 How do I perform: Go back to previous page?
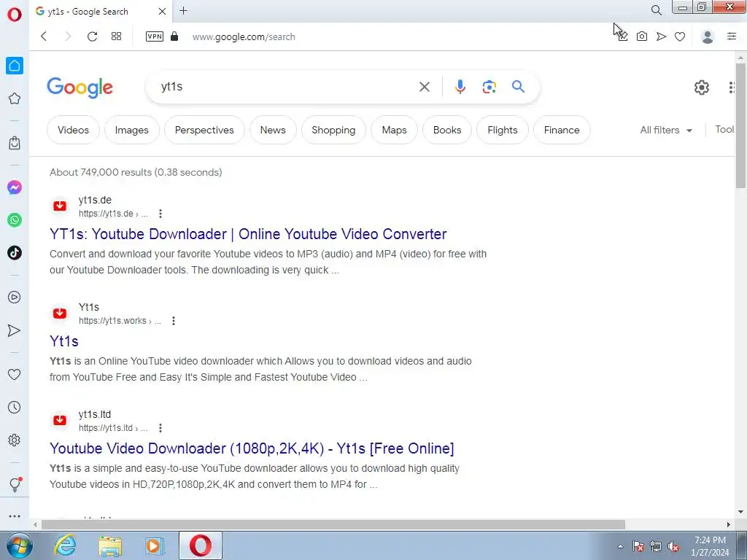(44, 36)
